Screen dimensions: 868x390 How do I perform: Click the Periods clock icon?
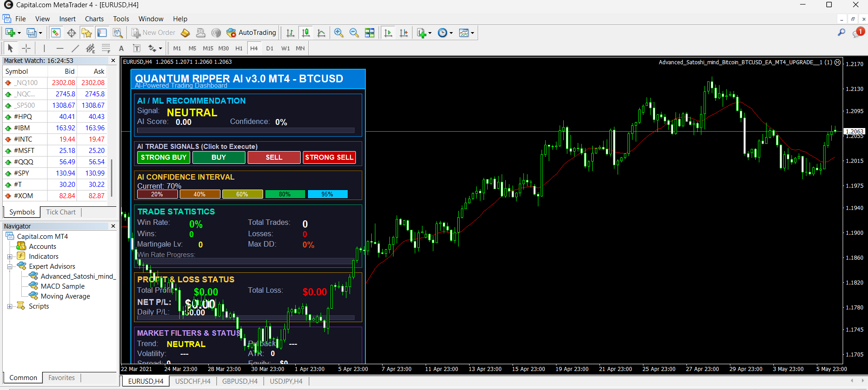(x=443, y=33)
